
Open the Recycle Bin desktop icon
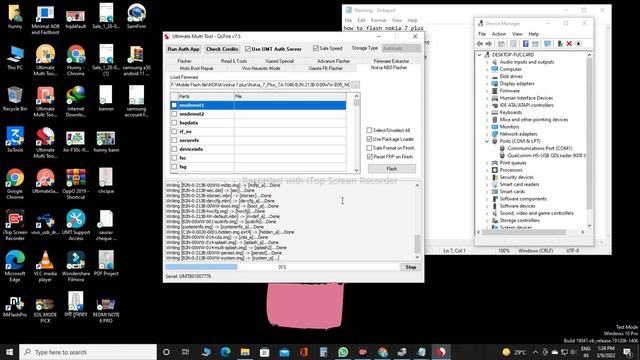pos(15,98)
